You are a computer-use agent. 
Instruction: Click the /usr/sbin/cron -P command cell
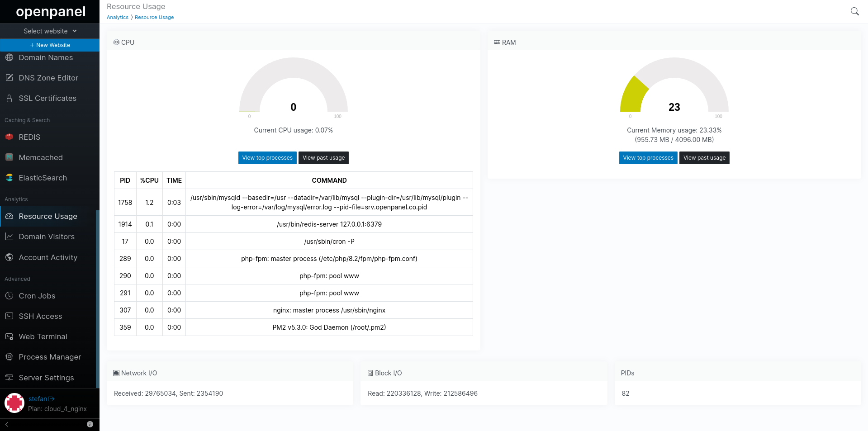(329, 242)
